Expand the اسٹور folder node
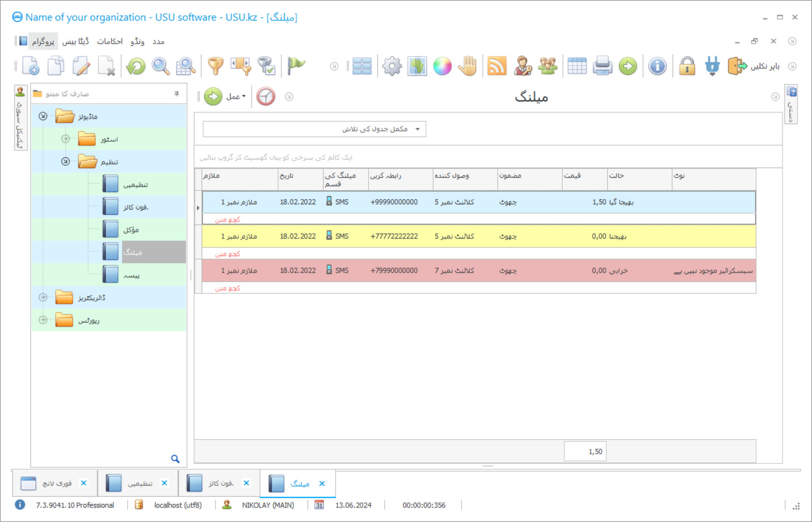Image resolution: width=812 pixels, height=522 pixels. [66, 139]
